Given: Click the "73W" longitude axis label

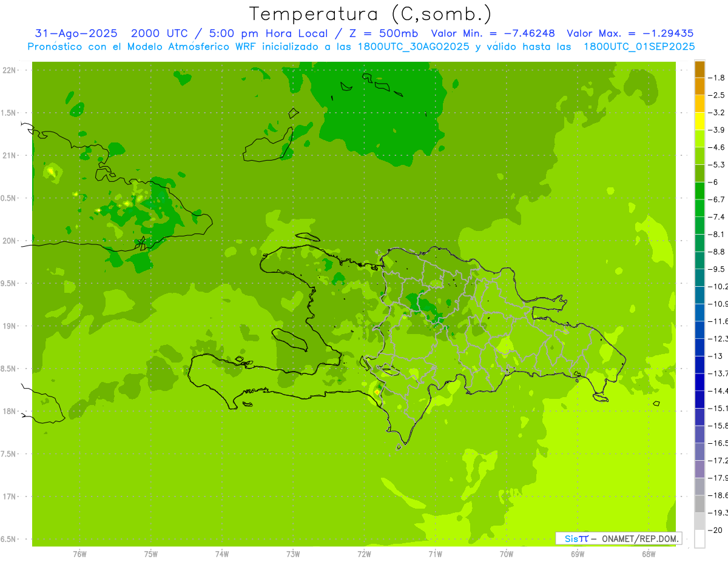Looking at the screenshot, I should coord(293,554).
